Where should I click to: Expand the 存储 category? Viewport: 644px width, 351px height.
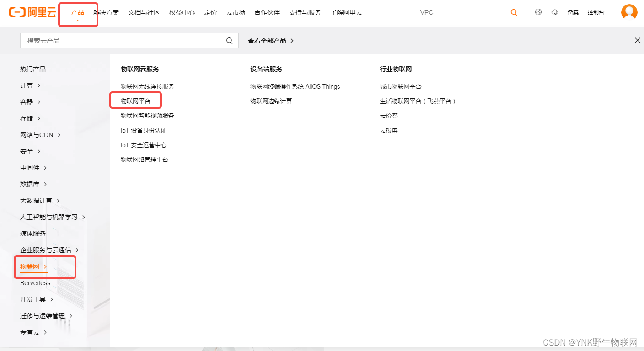pos(30,118)
